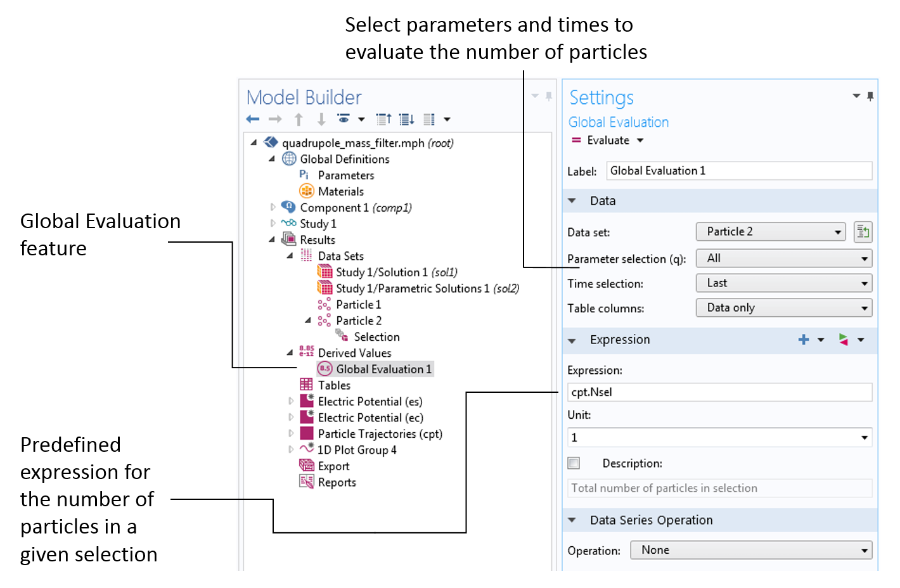
Task: Click the back arrow in Model Builder toolbar
Action: click(253, 119)
